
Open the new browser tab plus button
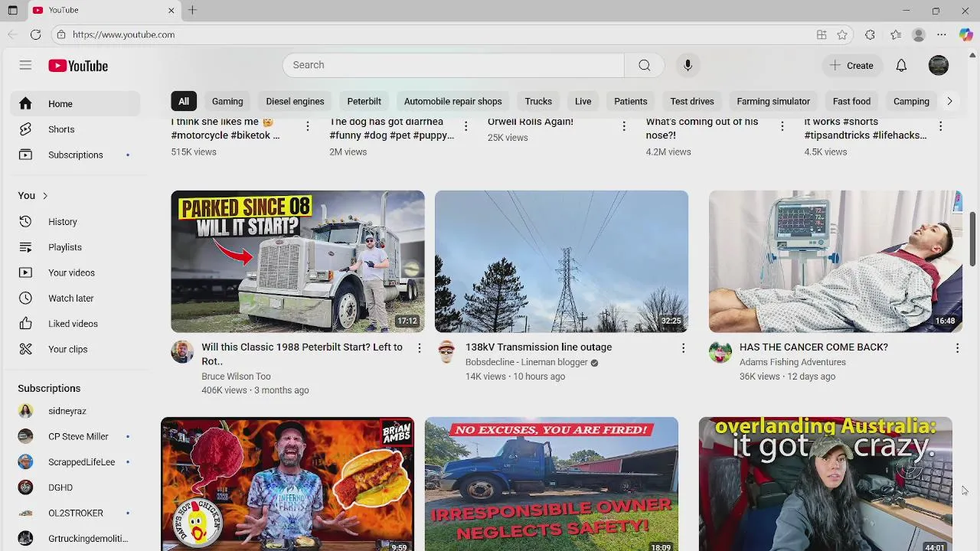[192, 10]
